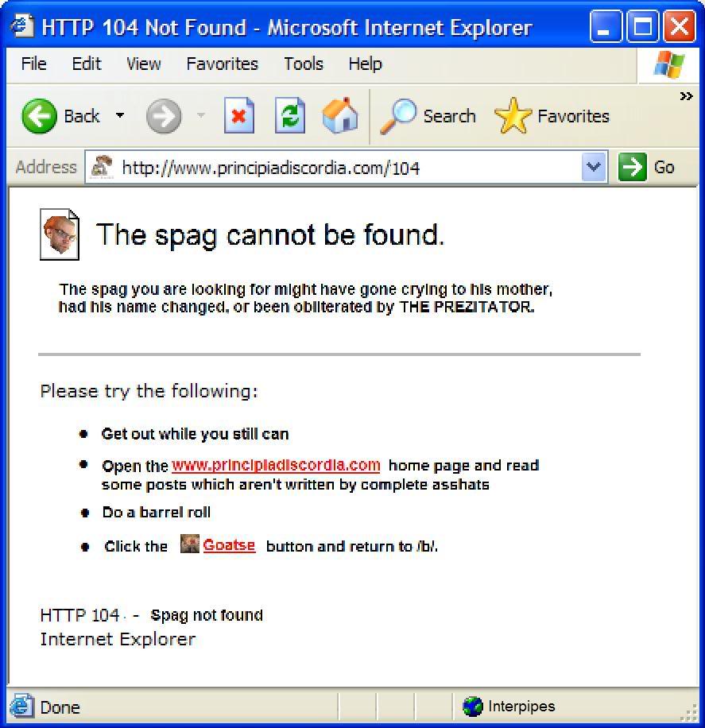Open the address bar dropdown list
705x728 pixels.
(594, 167)
